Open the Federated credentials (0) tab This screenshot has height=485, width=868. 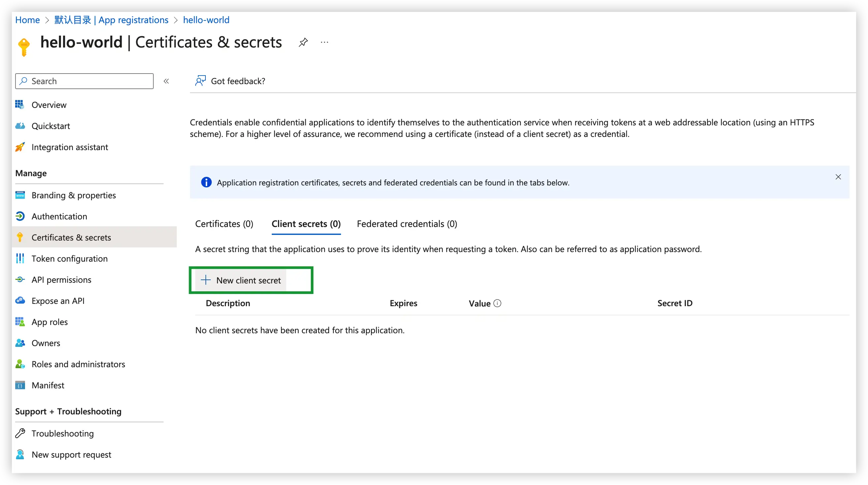click(x=407, y=224)
